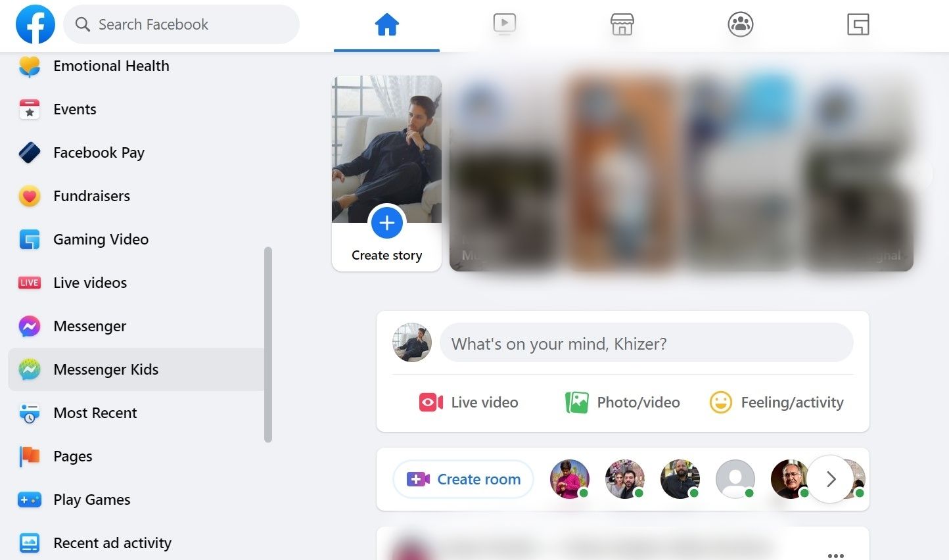The width and height of the screenshot is (949, 560).
Task: Open Fundraisers from the sidebar
Action: 92,196
